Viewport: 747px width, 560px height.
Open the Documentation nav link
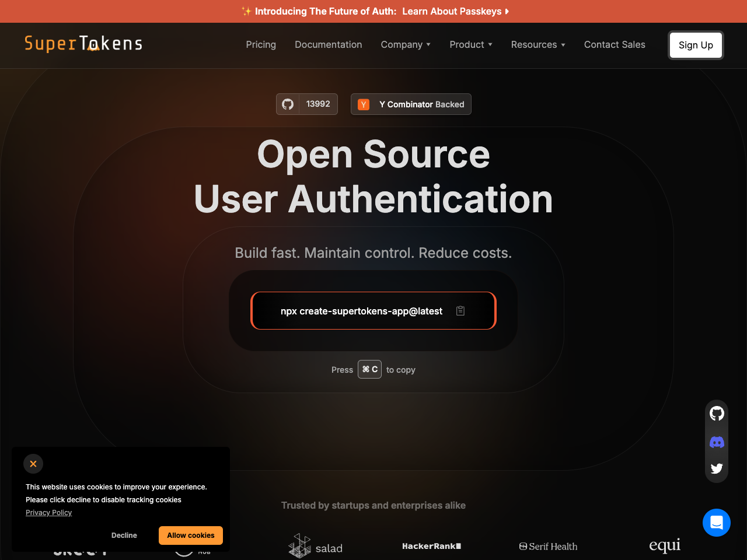[x=329, y=44]
